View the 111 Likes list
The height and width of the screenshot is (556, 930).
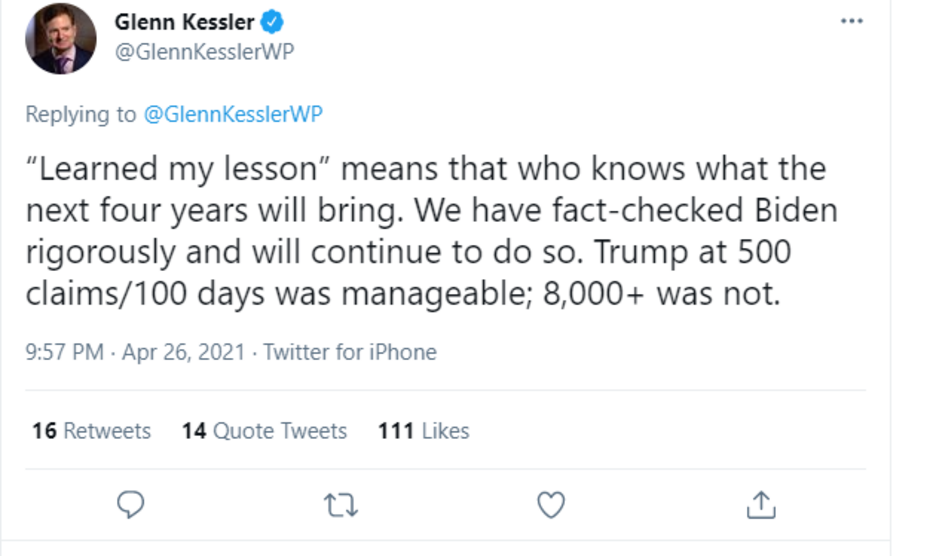(x=423, y=431)
